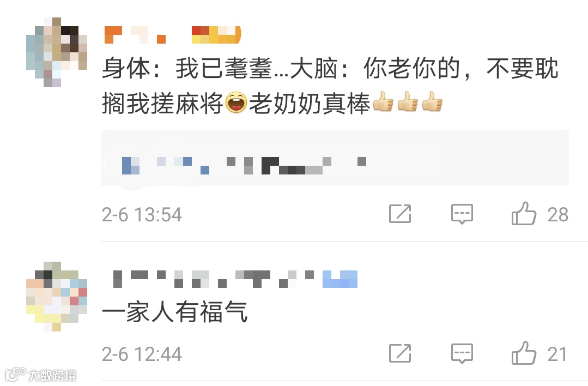Click the 2-6 13:54 timestamp
This screenshot has width=588, height=386.
pyautogui.click(x=142, y=215)
